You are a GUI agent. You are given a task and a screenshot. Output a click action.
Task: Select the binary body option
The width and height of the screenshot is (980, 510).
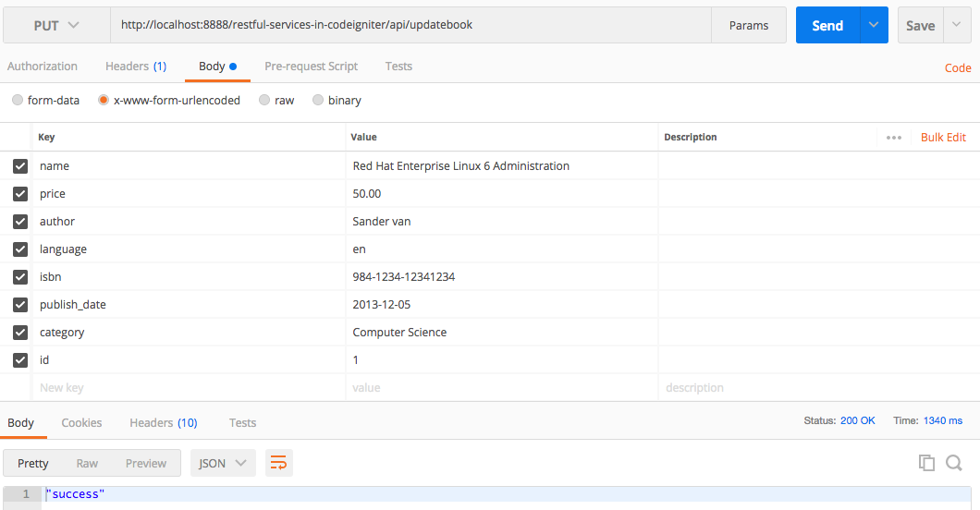318,101
